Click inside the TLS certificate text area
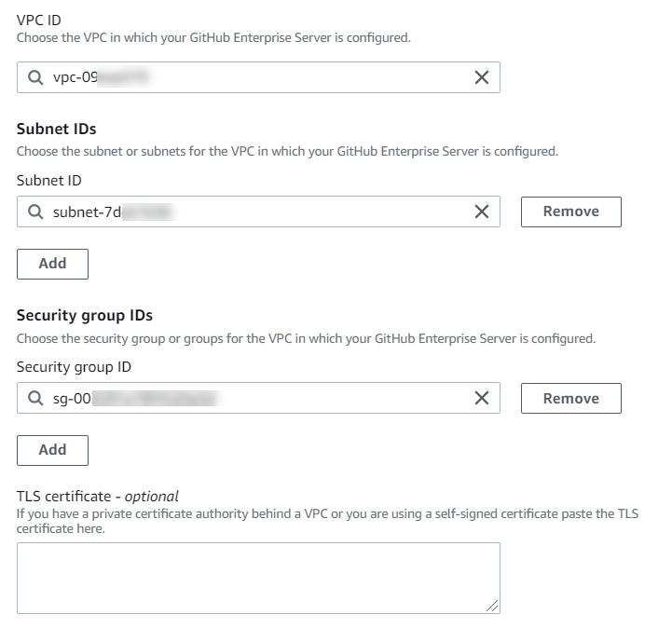This screenshot has height=628, width=672. point(258,578)
